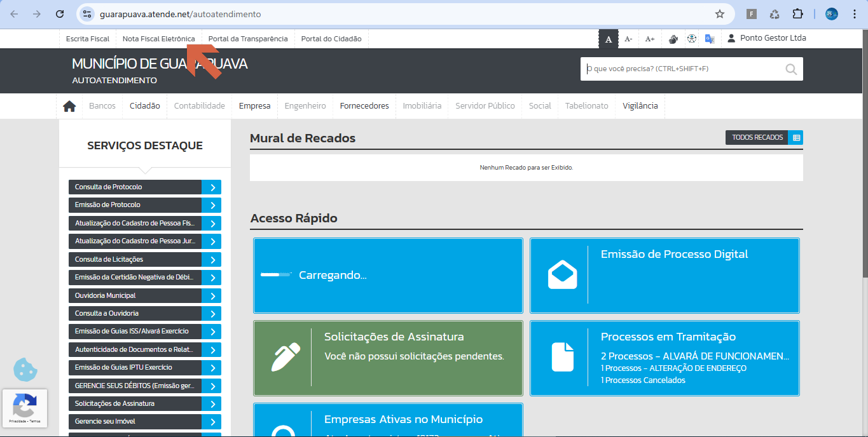
Task: Open the Google Translate icon
Action: click(710, 39)
